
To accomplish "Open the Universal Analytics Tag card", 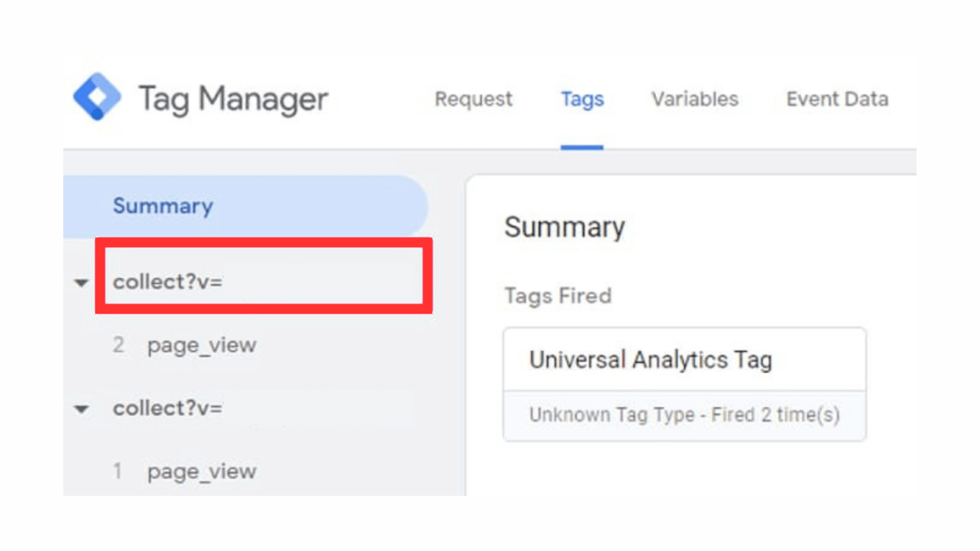I will (651, 359).
